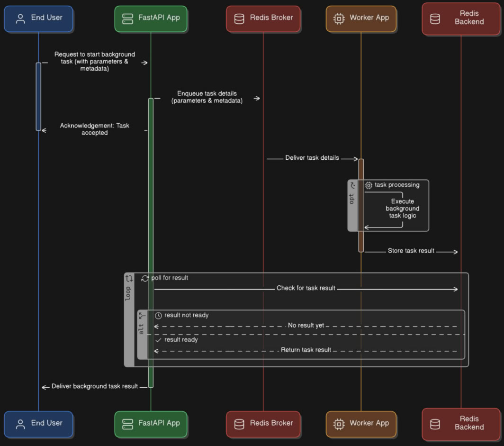Click the top 'Worker App' label
Viewport: 504px width, 446px height.
coord(369,18)
